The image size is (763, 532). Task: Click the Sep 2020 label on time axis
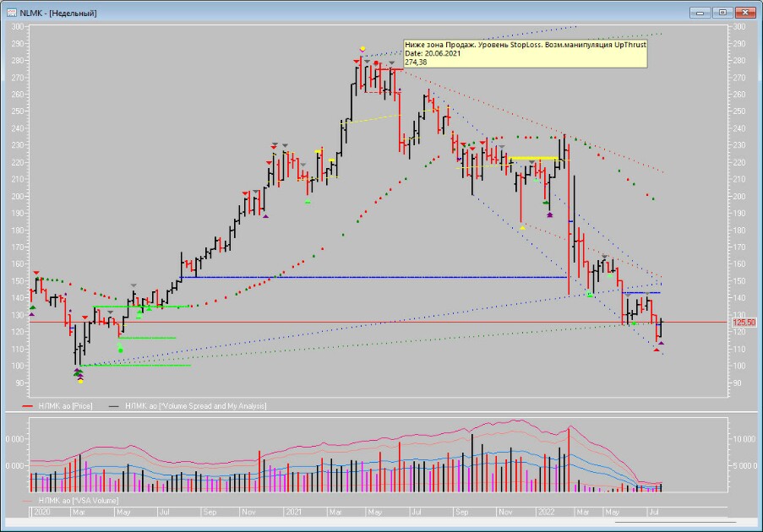pos(210,512)
